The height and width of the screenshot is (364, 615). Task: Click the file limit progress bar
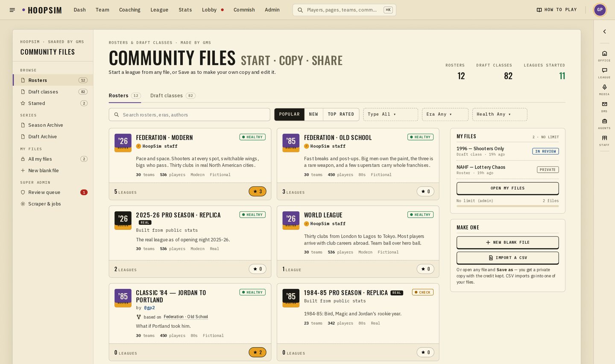507,206
